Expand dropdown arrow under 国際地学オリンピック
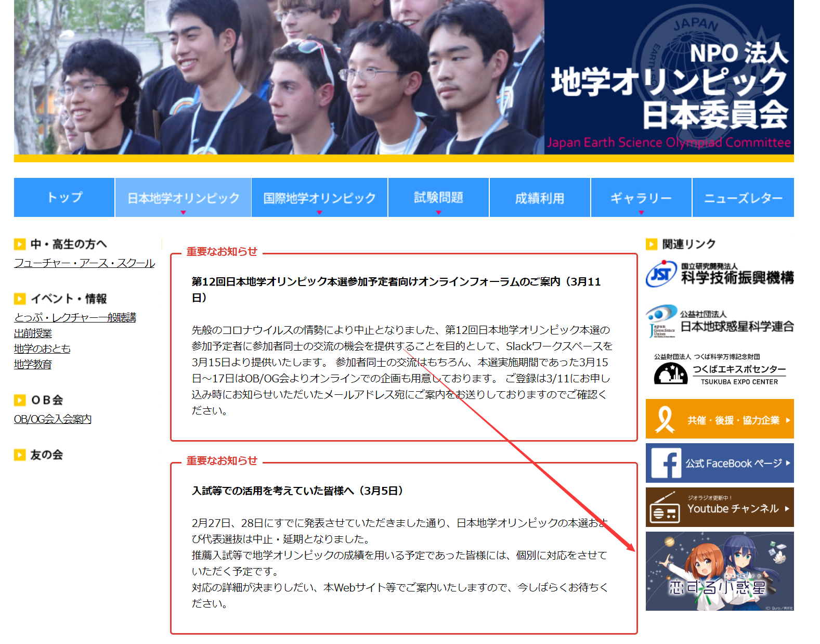This screenshot has width=820, height=644. pyautogui.click(x=319, y=212)
